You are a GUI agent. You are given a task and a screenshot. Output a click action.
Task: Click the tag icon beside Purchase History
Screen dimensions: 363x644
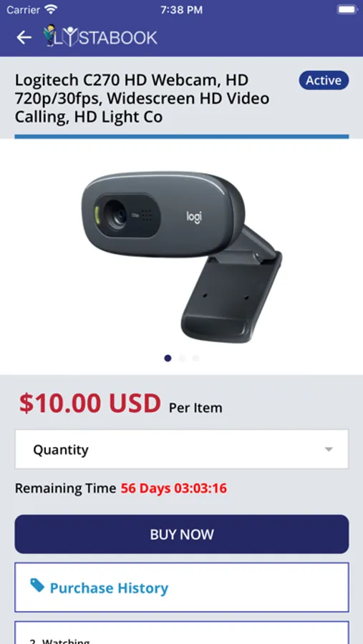tap(37, 585)
